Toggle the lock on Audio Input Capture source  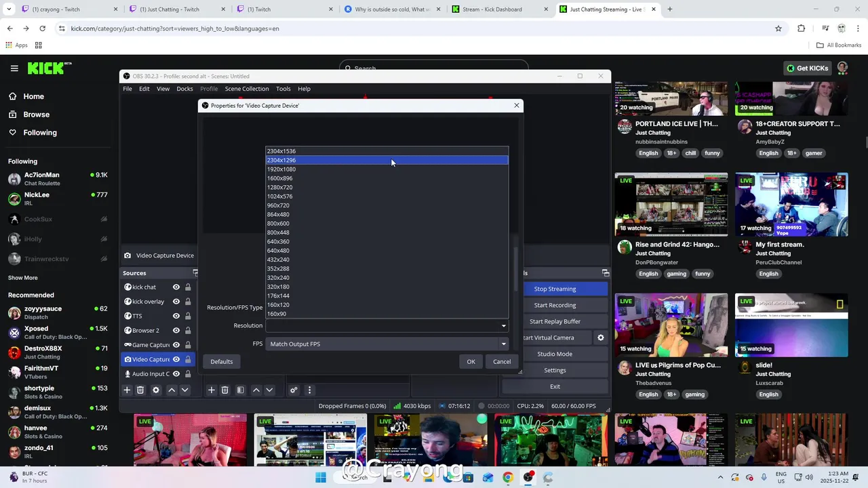(x=188, y=373)
